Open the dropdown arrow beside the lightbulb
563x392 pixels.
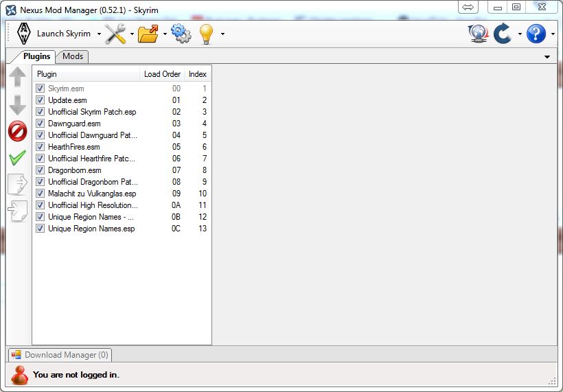[x=222, y=34]
